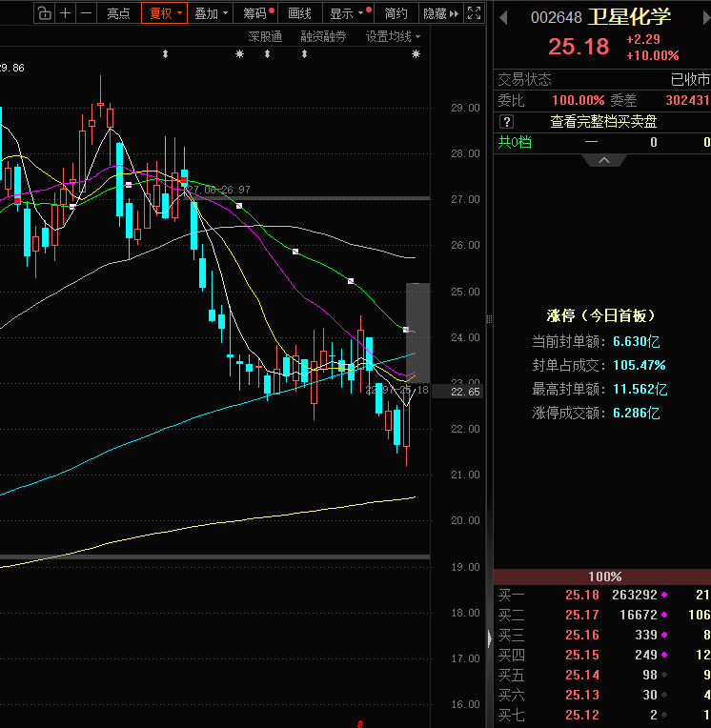This screenshot has height=728, width=711.
Task: Open the 显示 display dropdown
Action: pyautogui.click(x=348, y=13)
